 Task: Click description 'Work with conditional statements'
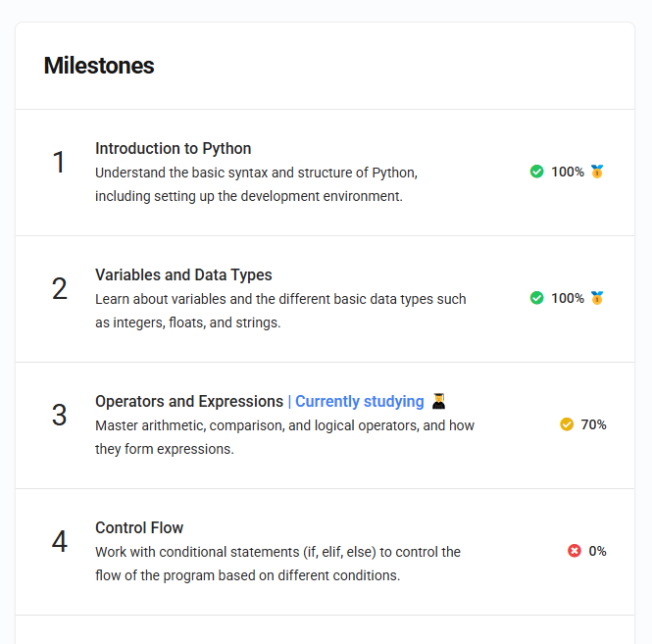click(x=277, y=564)
